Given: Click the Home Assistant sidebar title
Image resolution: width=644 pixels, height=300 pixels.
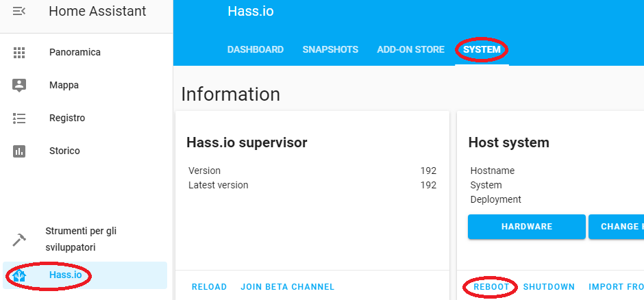Looking at the screenshot, I should [97, 11].
